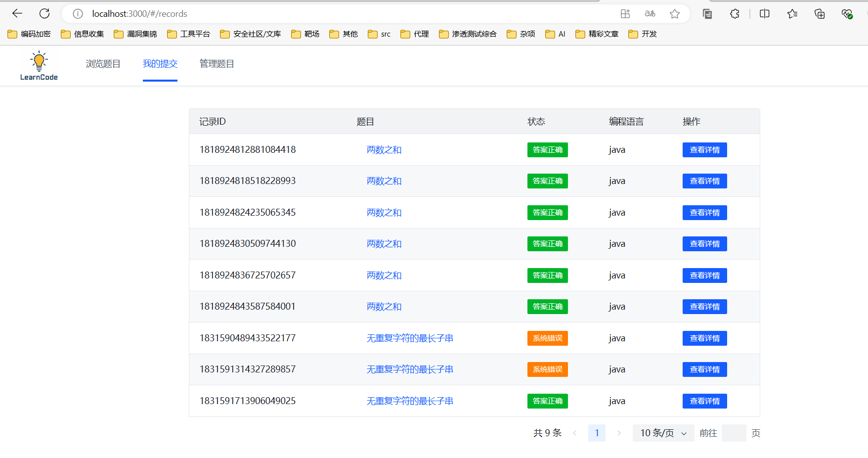Reload the page using refresh icon
868x458 pixels.
tap(44, 13)
